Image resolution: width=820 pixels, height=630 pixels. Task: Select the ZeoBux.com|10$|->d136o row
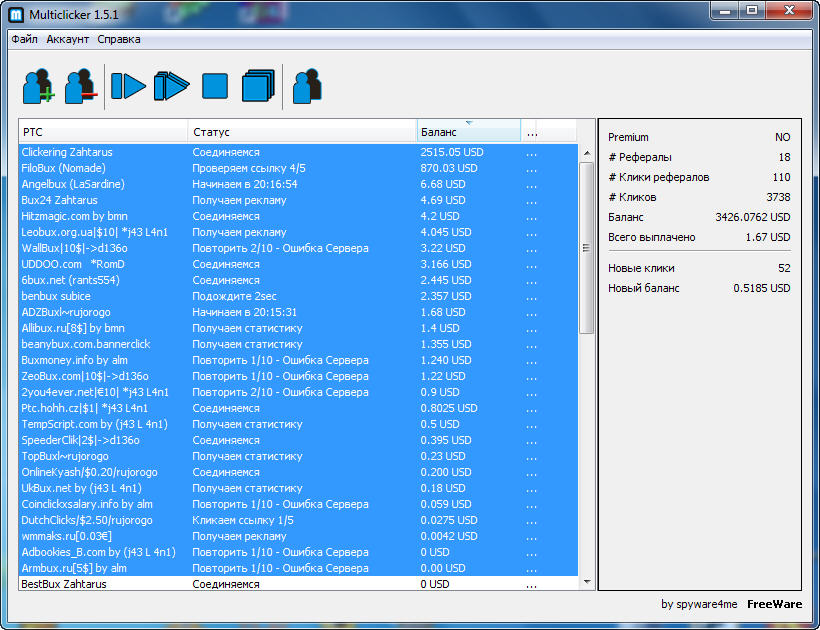(x=299, y=376)
